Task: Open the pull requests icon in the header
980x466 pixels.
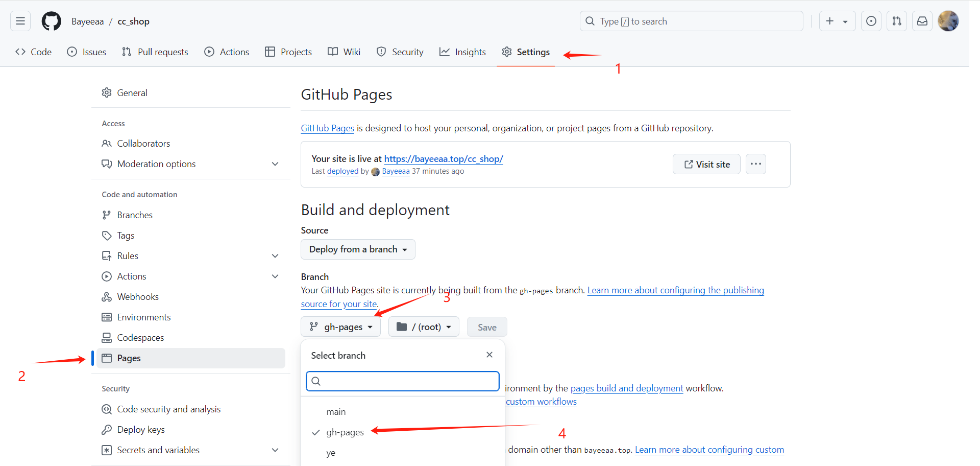Action: coord(897,21)
